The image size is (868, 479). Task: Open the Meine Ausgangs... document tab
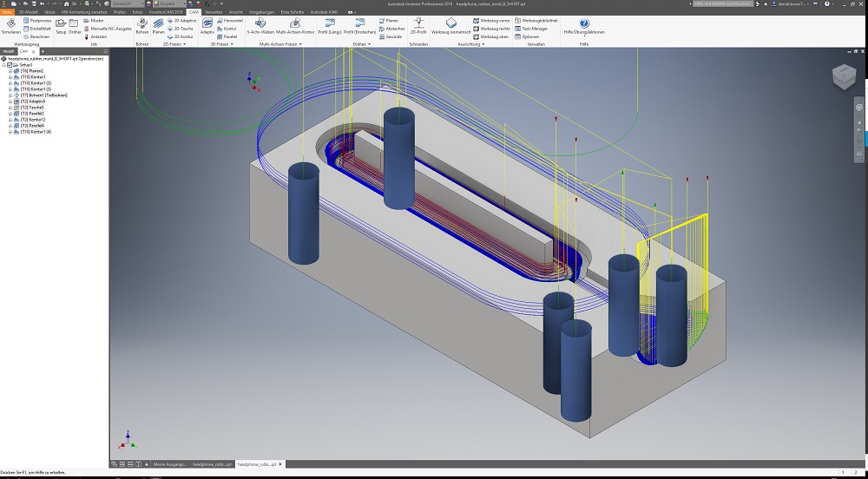(170, 464)
